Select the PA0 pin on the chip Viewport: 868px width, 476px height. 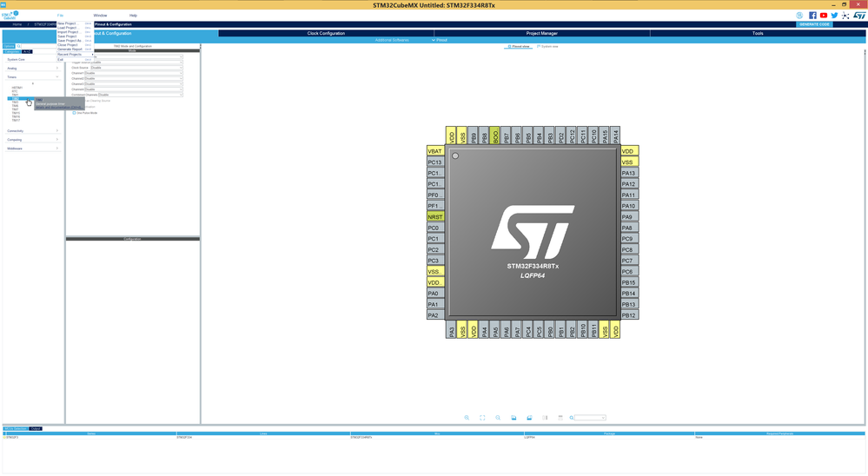point(435,294)
